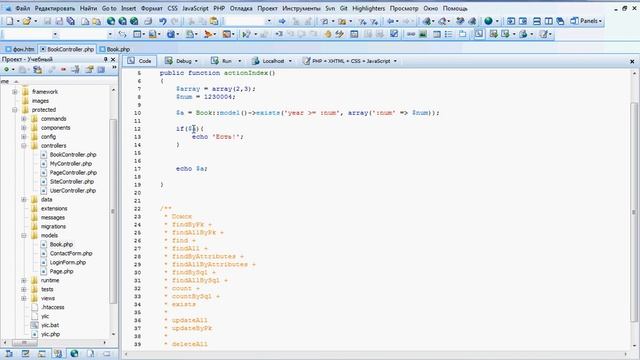Click the editor vertical scrollbar
Viewport: 640px width, 360px height.
click(634, 212)
